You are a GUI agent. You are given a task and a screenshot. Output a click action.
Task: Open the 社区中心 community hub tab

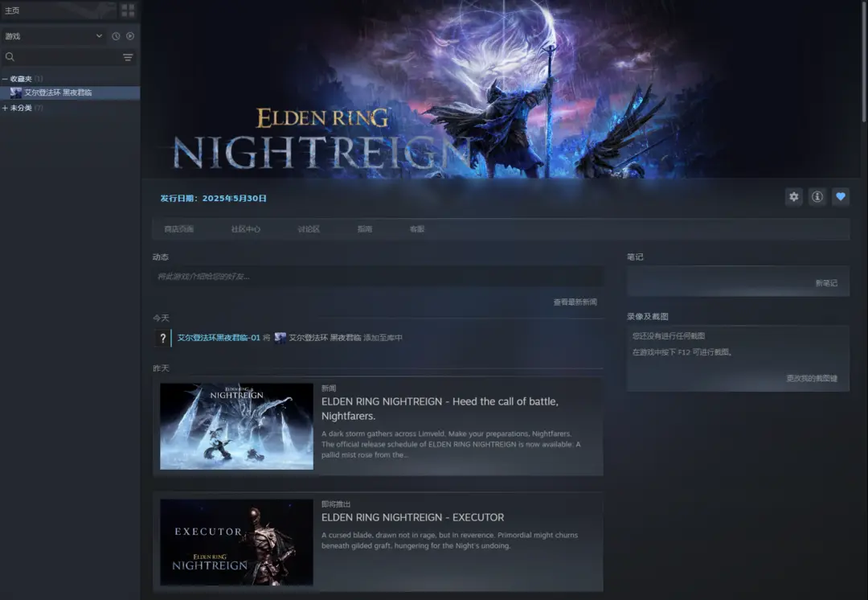click(x=246, y=228)
